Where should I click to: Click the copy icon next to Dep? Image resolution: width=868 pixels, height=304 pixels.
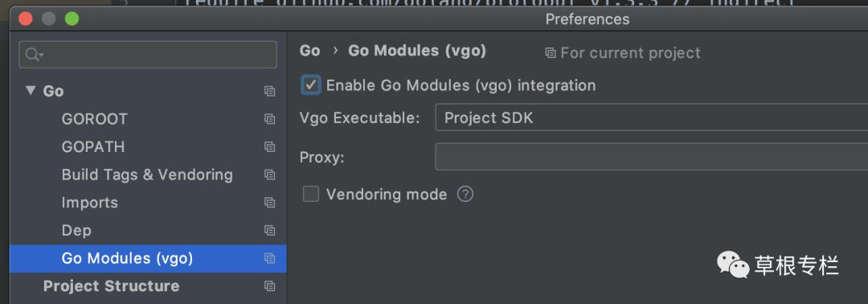[x=269, y=230]
